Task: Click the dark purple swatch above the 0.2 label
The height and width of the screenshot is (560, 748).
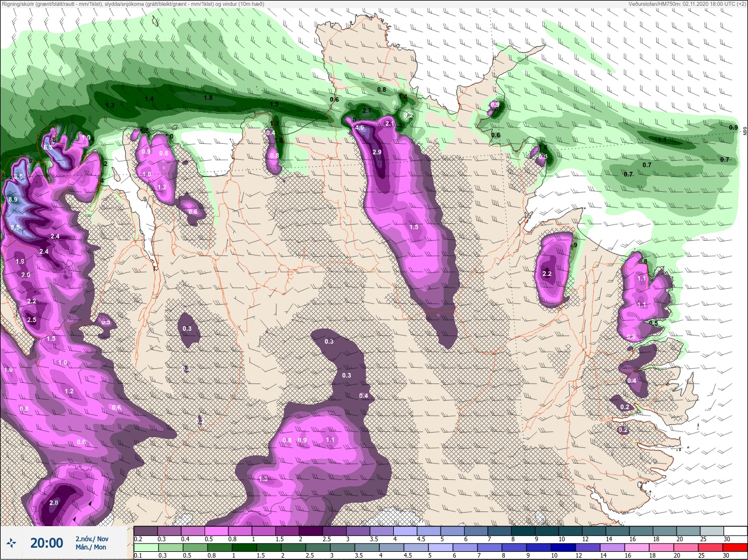Action: tap(146, 531)
